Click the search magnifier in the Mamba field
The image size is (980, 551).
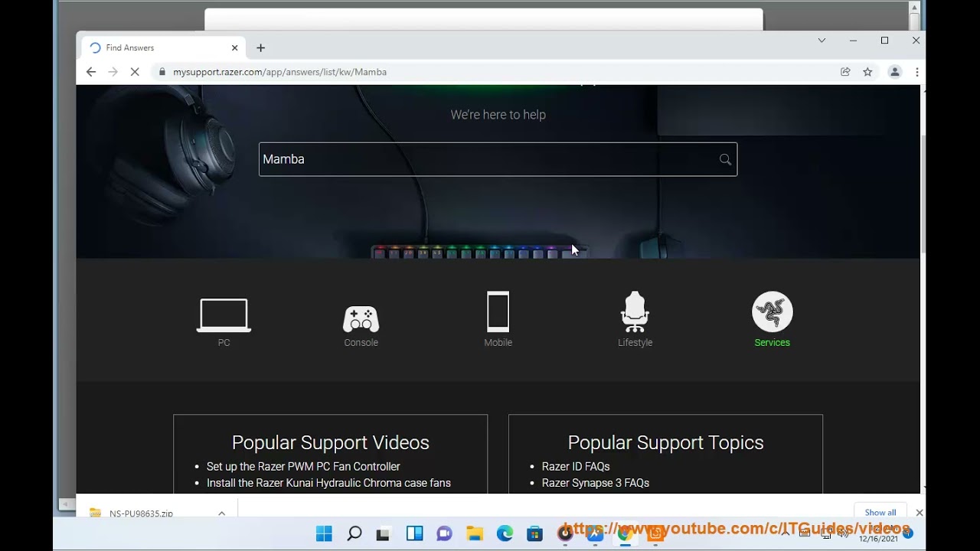pos(725,159)
